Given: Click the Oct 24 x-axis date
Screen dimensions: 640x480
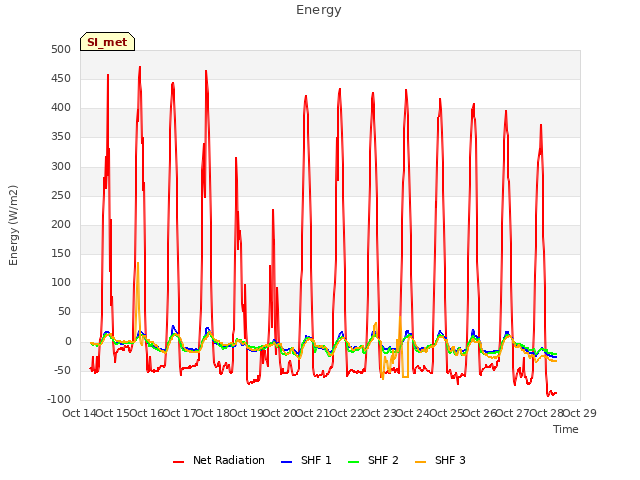Looking at the screenshot, I should click(413, 413).
